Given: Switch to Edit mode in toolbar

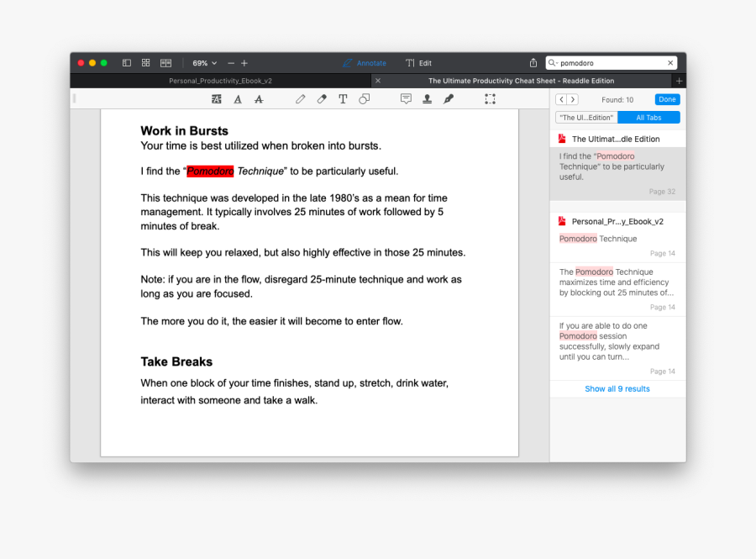Looking at the screenshot, I should point(418,63).
